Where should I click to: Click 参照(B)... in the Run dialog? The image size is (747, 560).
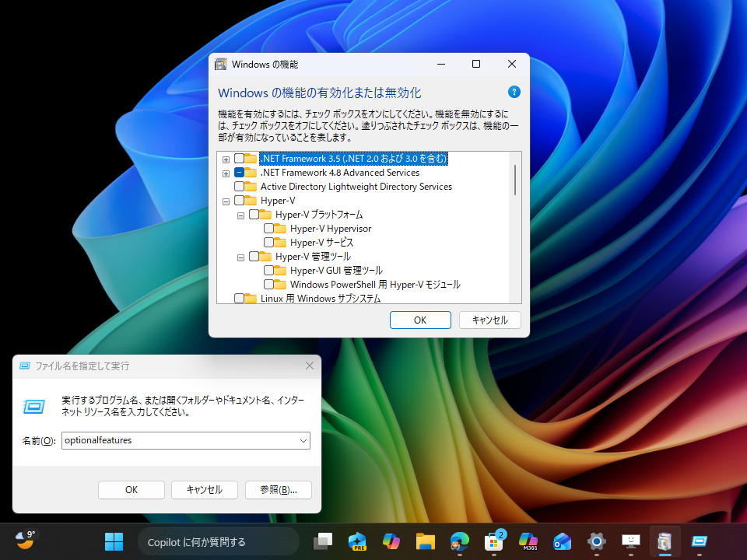point(278,490)
